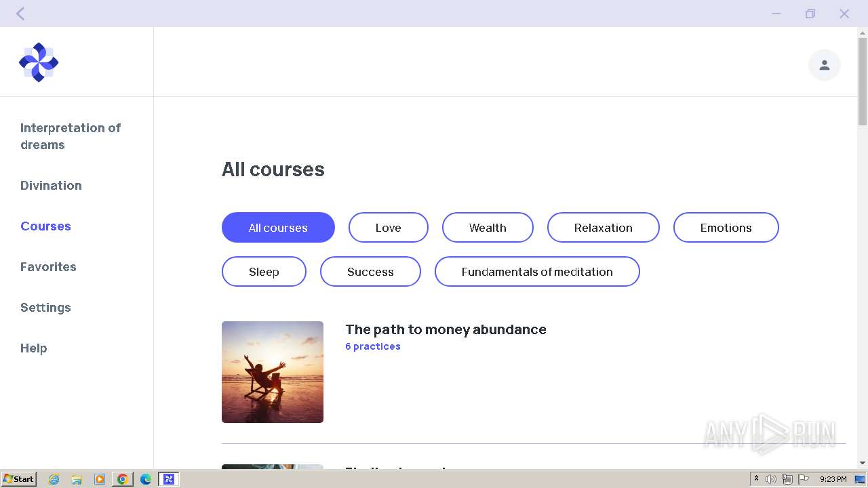
Task: Open the Favorites section
Action: pos(48,267)
